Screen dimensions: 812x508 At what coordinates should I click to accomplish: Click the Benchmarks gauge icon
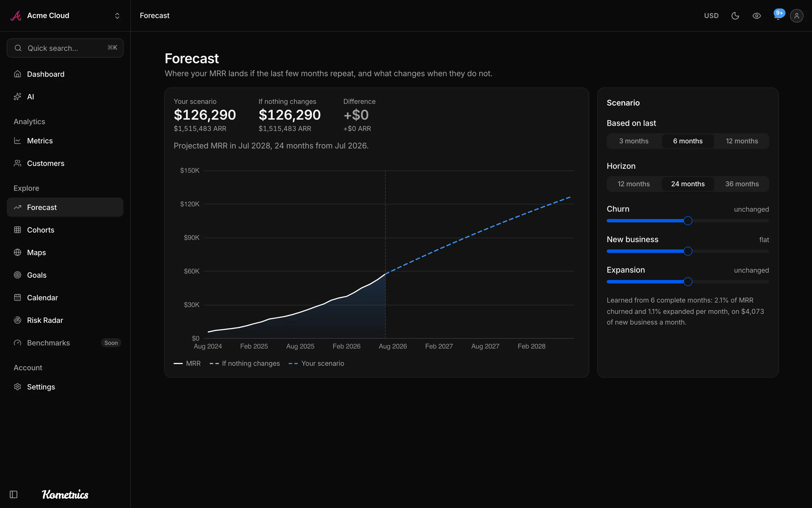click(17, 343)
